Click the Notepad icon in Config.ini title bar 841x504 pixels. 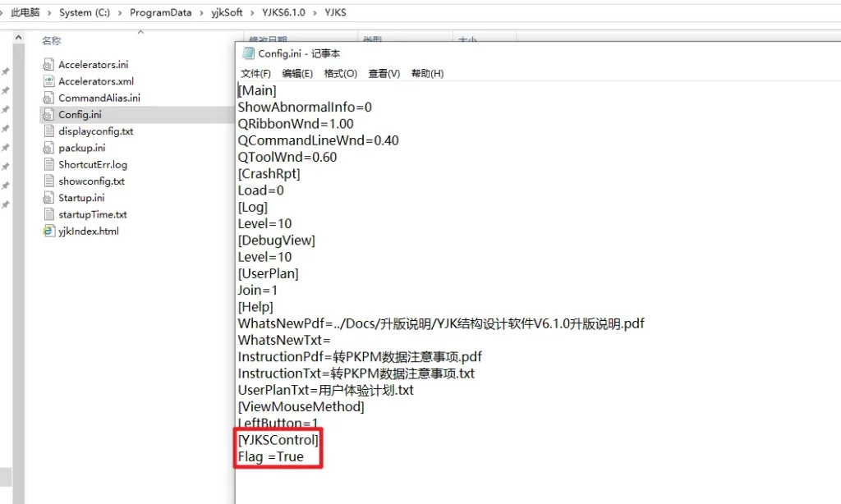[x=248, y=53]
